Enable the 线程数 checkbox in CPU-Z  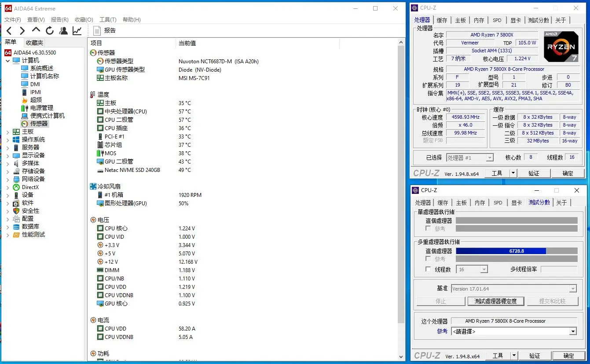click(428, 269)
